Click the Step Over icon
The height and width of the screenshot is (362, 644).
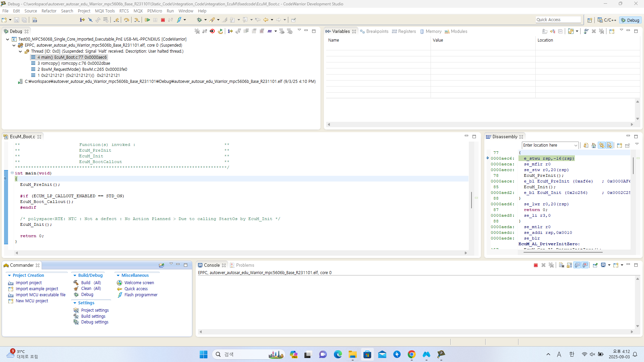pos(126,20)
